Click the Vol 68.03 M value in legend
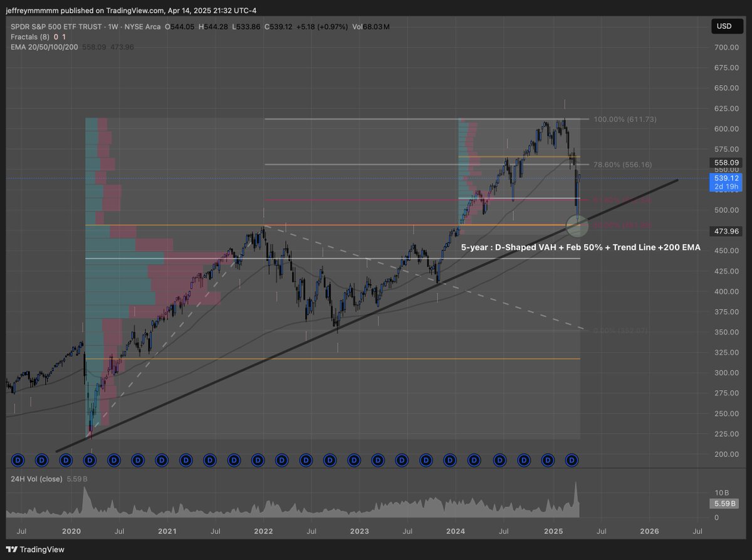 [370, 27]
